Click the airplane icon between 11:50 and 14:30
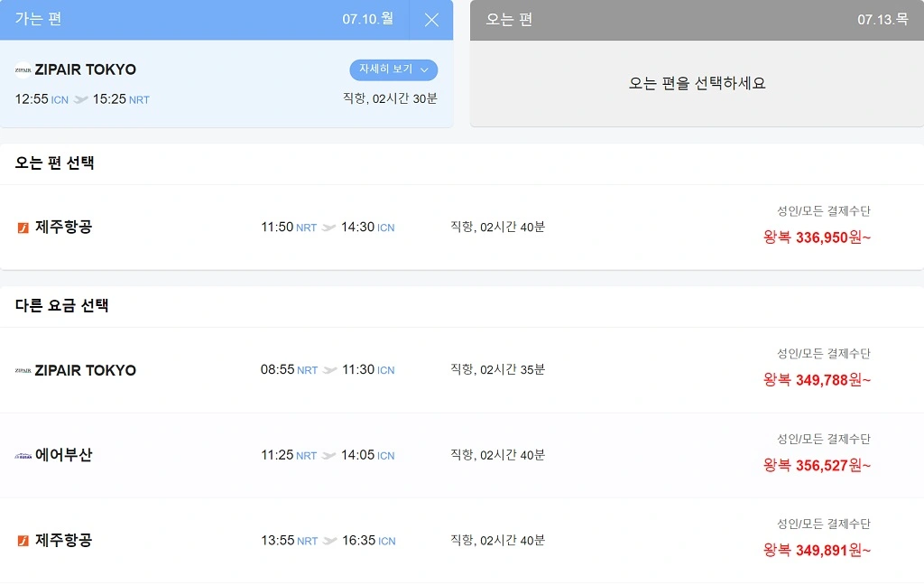The width and height of the screenshot is (924, 585). (x=330, y=227)
